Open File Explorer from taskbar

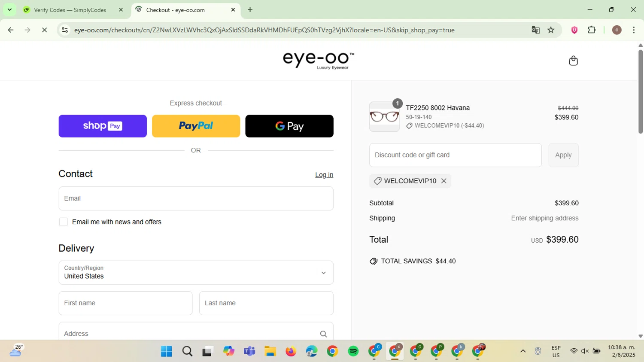(x=270, y=351)
